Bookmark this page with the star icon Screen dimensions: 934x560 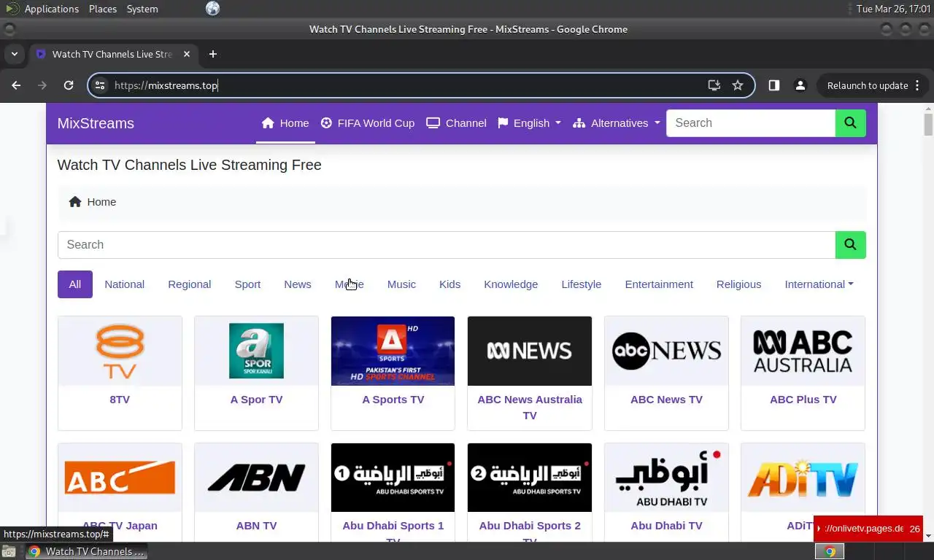[738, 85]
